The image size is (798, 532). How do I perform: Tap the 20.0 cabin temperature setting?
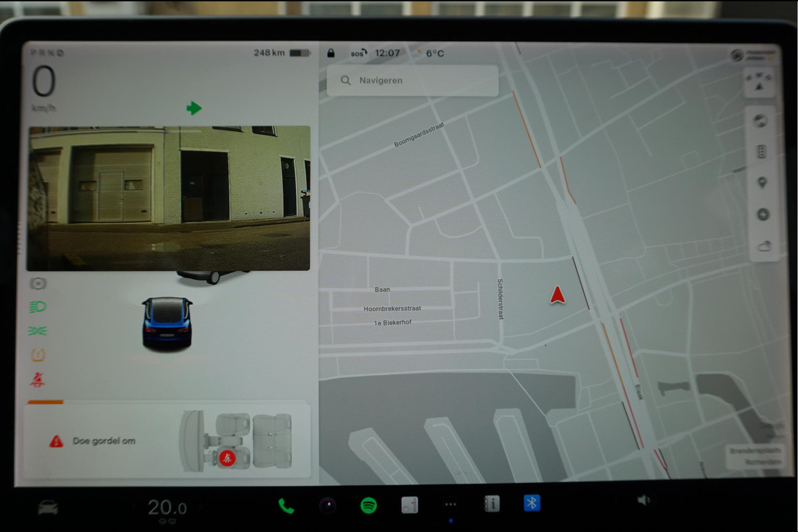(167, 508)
